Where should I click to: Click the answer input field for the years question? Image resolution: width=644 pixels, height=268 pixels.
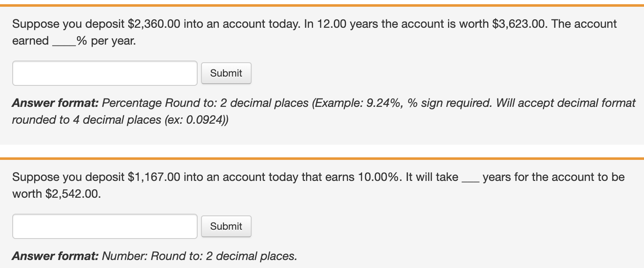click(x=105, y=226)
